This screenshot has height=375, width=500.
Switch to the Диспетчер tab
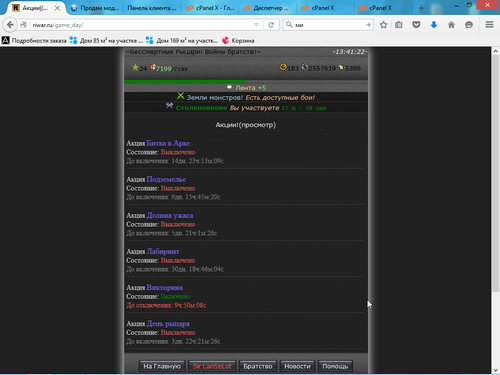tap(267, 8)
